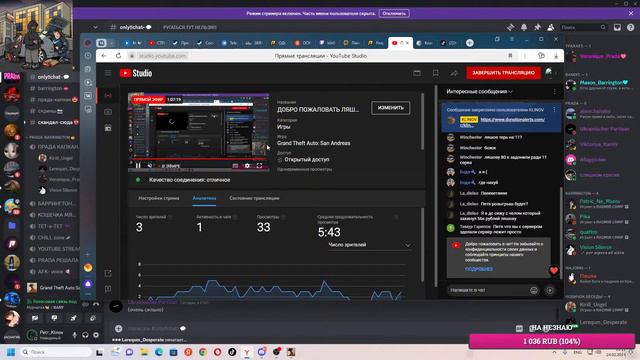Open Discord notification bell settings
Image resolution: width=640 pixels, height=360 pixels.
tap(524, 27)
